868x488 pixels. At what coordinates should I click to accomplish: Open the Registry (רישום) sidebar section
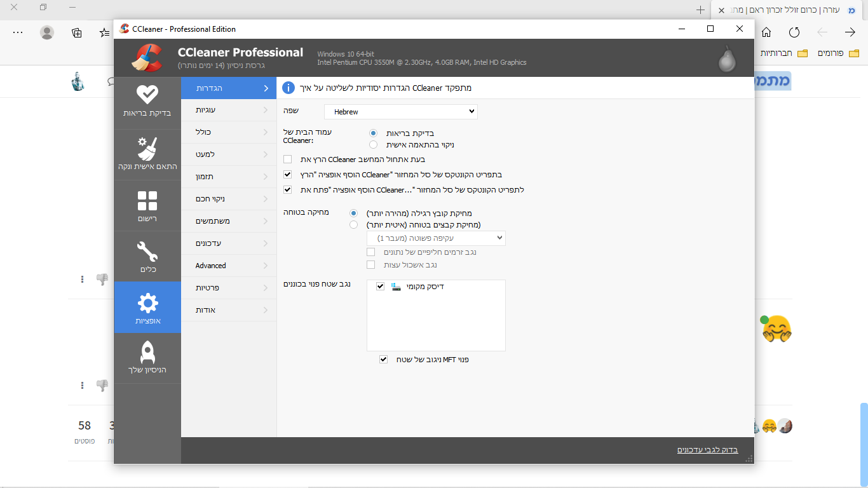point(147,206)
